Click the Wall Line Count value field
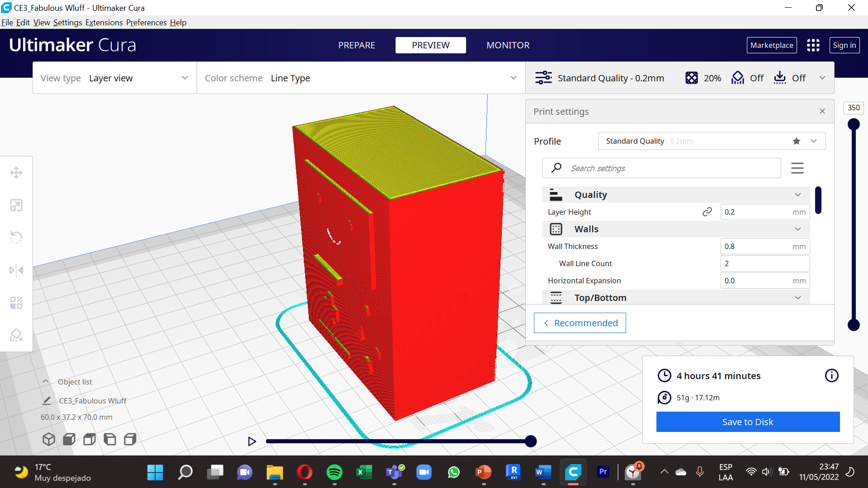Viewport: 868px width, 488px height. (765, 263)
